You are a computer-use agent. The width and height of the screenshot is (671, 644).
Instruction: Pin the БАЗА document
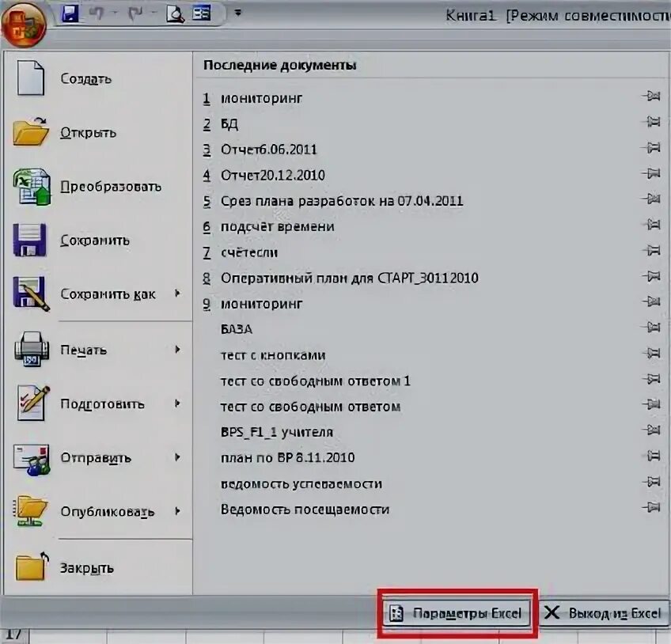coord(652,328)
